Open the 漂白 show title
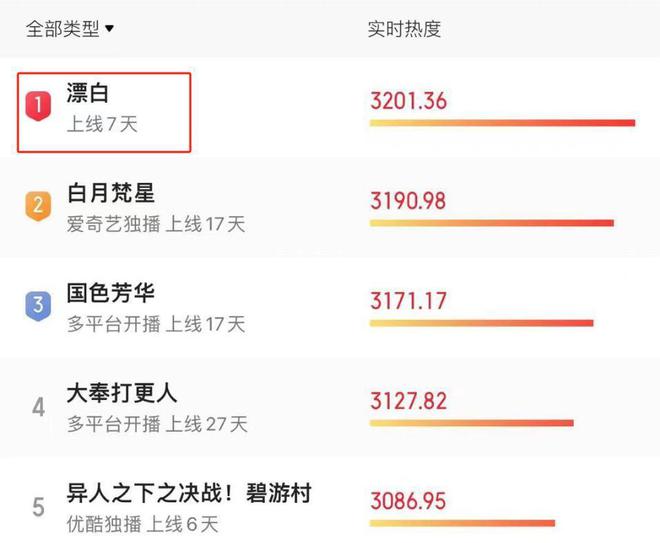The image size is (660, 543). (88, 93)
